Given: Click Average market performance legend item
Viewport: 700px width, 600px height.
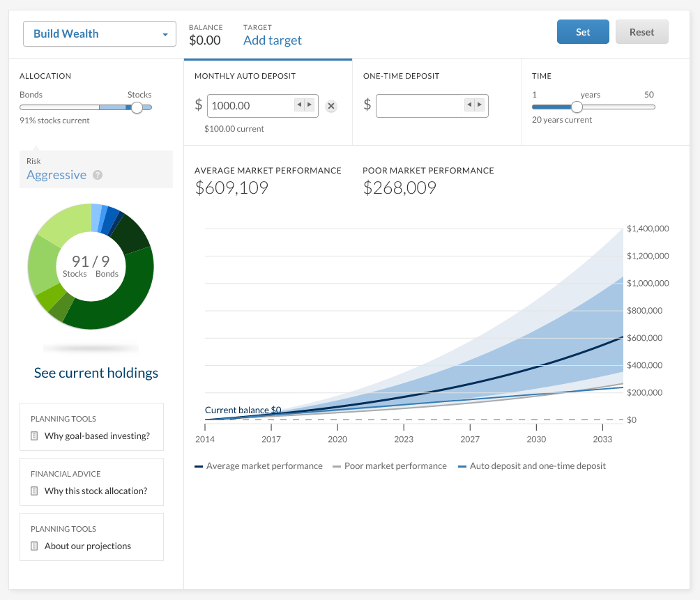Looking at the screenshot, I should click(x=259, y=466).
